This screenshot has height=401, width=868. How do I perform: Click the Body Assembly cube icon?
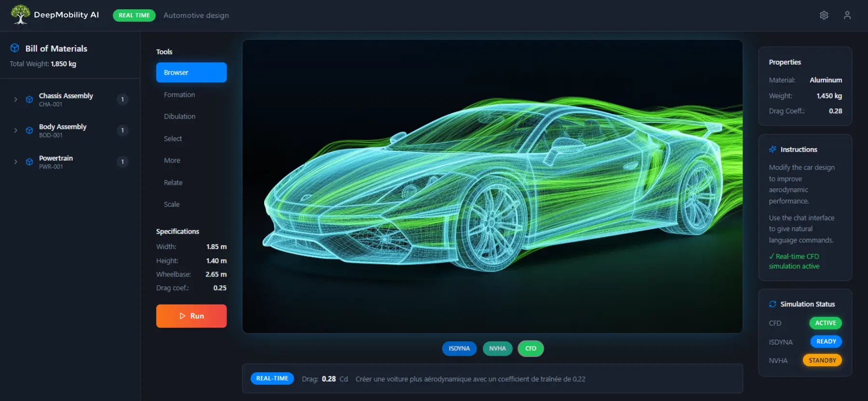coord(29,130)
